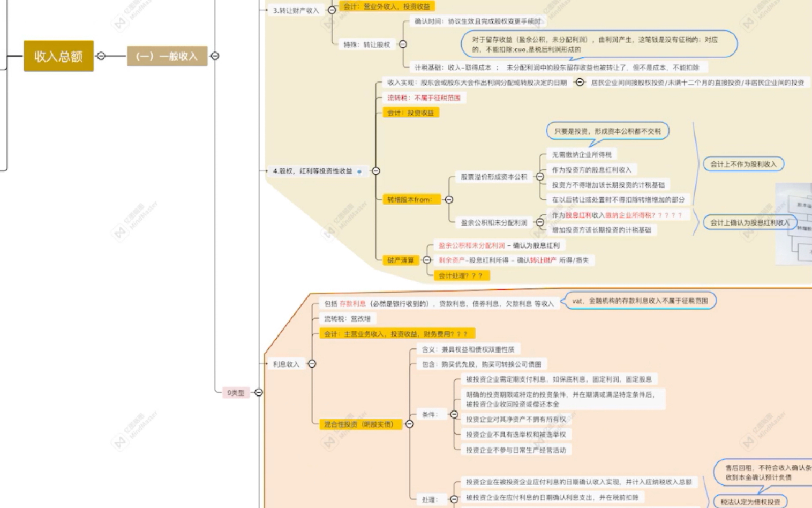
Task: Select 投资方不得增加该长期投资的计税基础 node
Action: 608,185
